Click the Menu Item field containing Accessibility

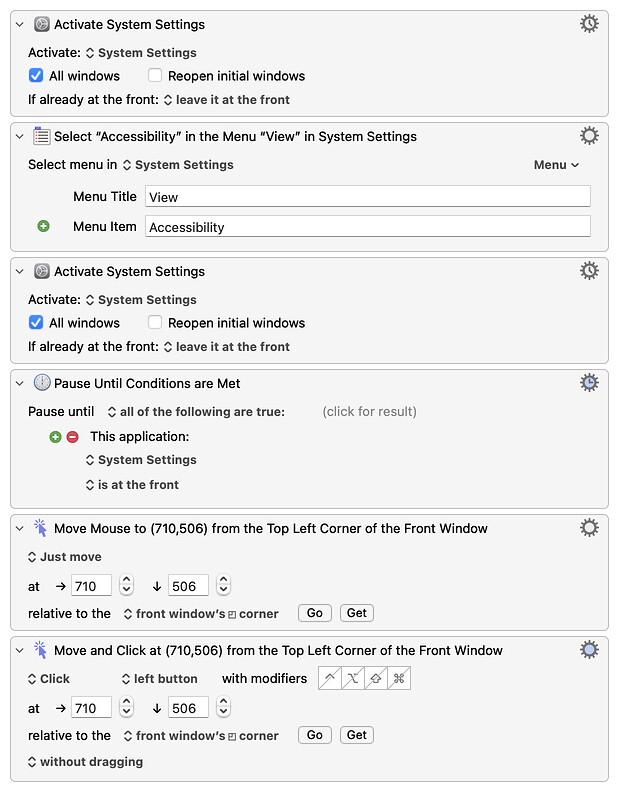[x=368, y=226]
